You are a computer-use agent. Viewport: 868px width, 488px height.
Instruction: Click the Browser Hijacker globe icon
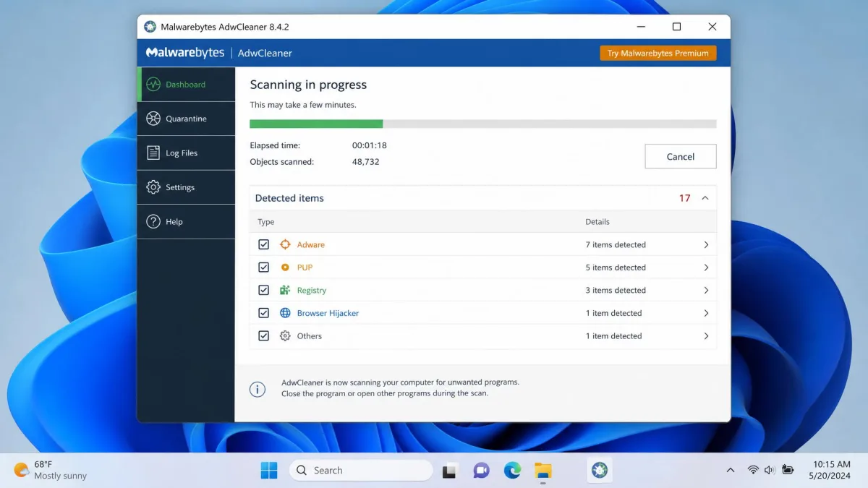[285, 313]
